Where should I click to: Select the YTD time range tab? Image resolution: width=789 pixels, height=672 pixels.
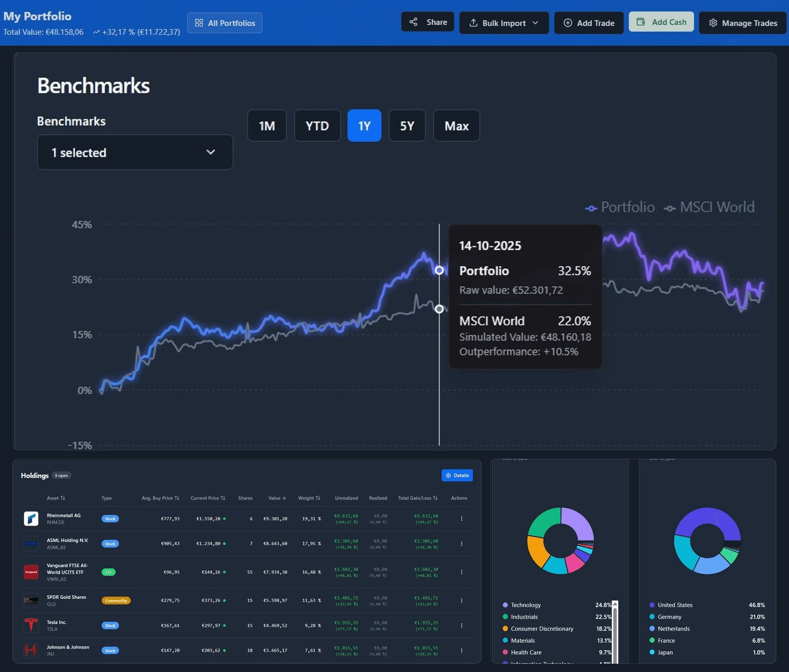[317, 126]
